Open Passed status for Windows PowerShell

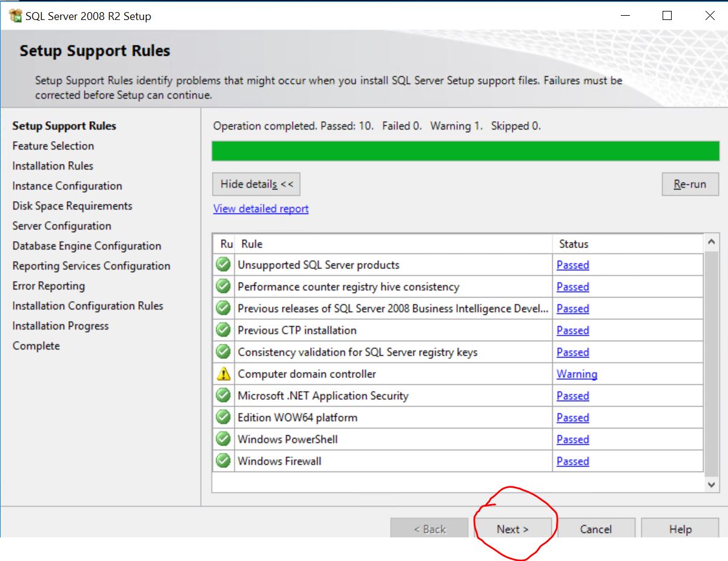(x=573, y=439)
